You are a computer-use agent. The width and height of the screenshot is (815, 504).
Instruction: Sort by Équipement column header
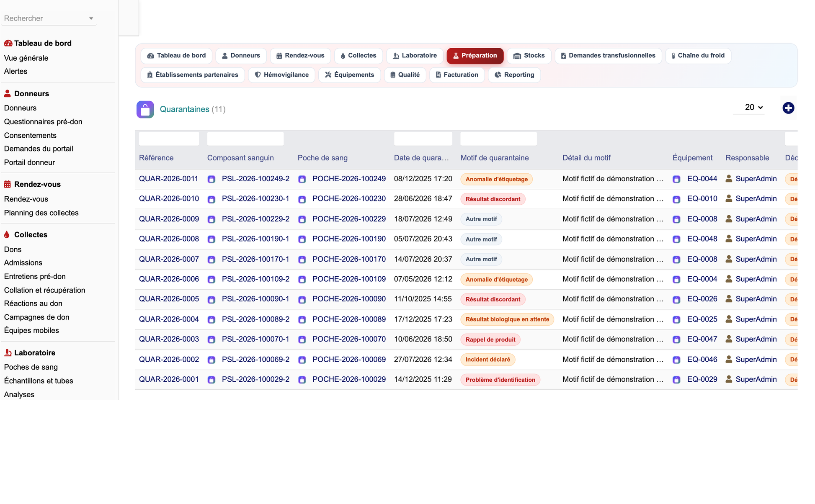pyautogui.click(x=692, y=158)
